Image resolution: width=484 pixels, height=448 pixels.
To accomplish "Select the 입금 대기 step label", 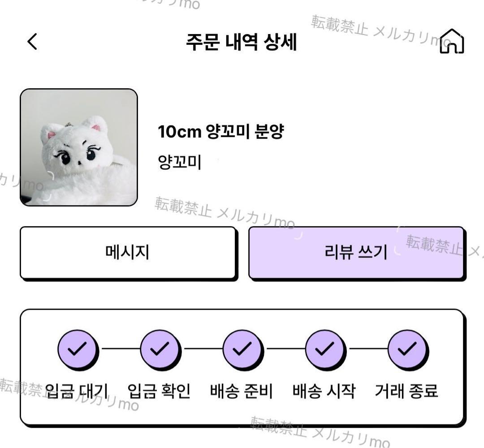I will point(77,391).
